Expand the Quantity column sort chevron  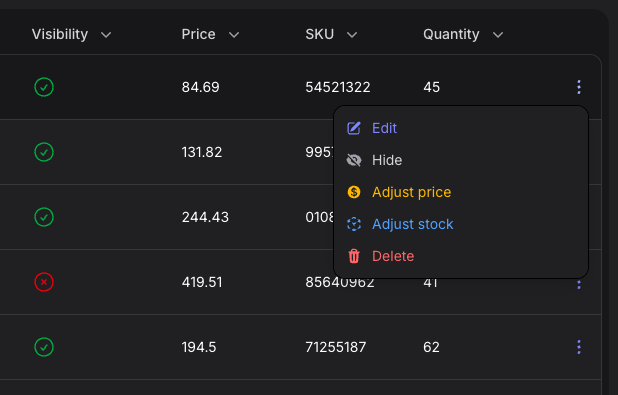point(498,35)
